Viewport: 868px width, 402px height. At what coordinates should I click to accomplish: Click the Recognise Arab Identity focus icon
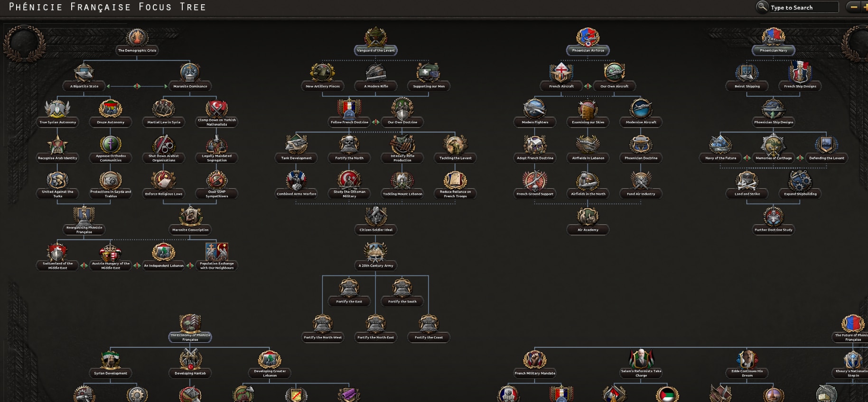click(57, 145)
